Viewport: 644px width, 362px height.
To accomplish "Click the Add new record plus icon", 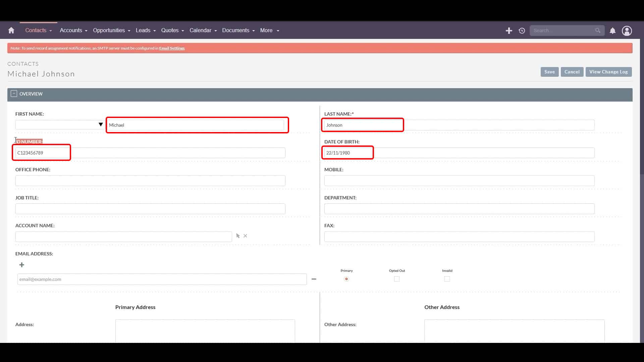I will (508, 31).
